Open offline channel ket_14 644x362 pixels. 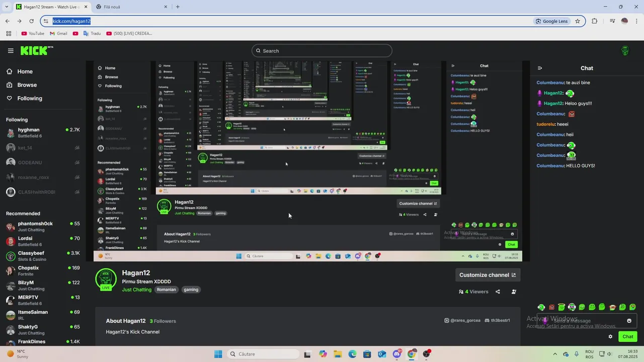coord(43,148)
